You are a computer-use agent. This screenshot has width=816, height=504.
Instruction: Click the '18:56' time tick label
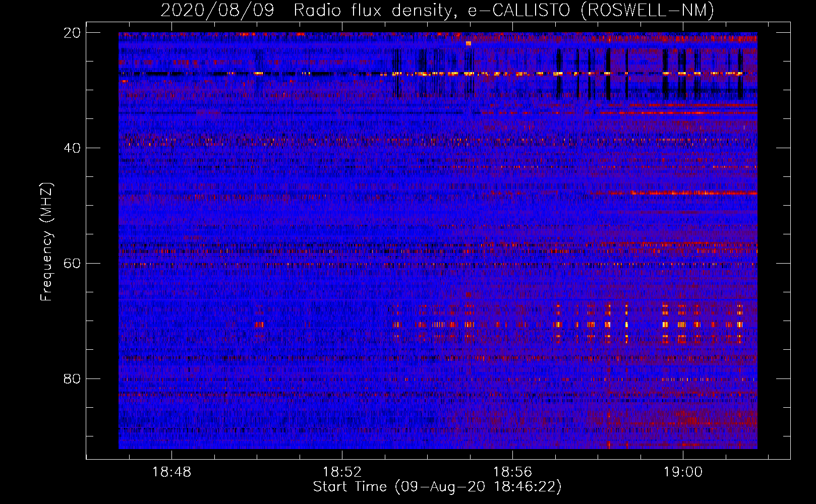512,472
